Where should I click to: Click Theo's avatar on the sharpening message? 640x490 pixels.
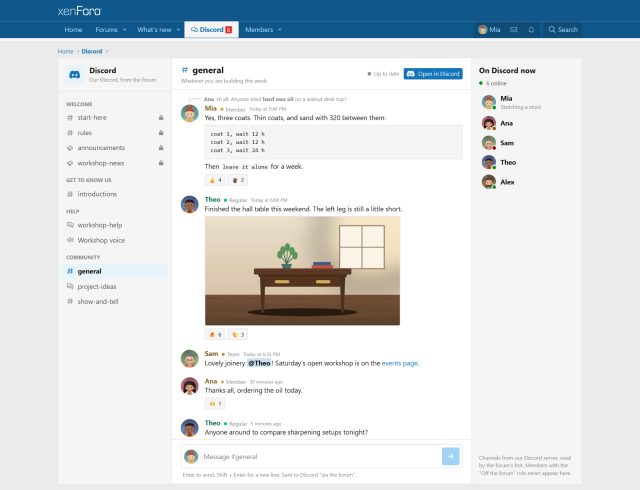[190, 428]
